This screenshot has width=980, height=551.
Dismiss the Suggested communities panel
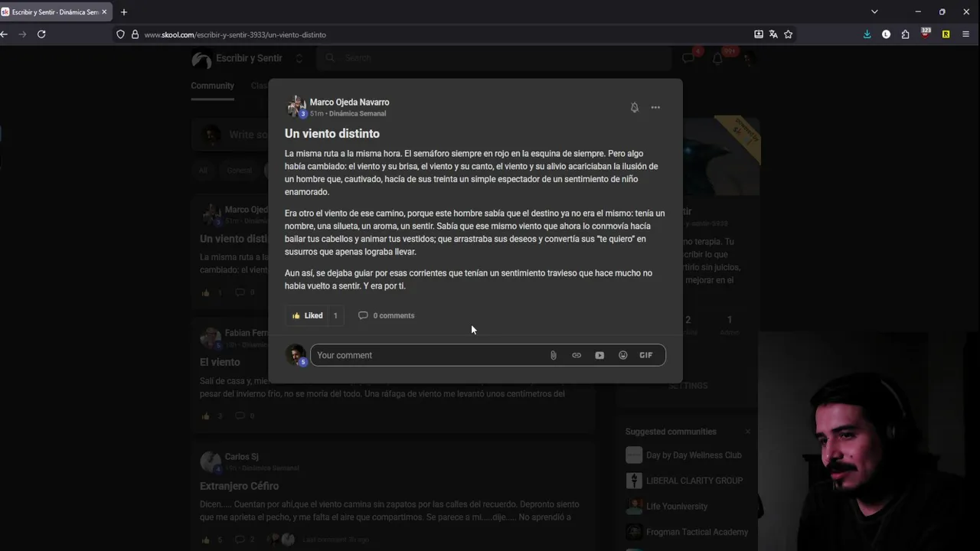pyautogui.click(x=748, y=432)
